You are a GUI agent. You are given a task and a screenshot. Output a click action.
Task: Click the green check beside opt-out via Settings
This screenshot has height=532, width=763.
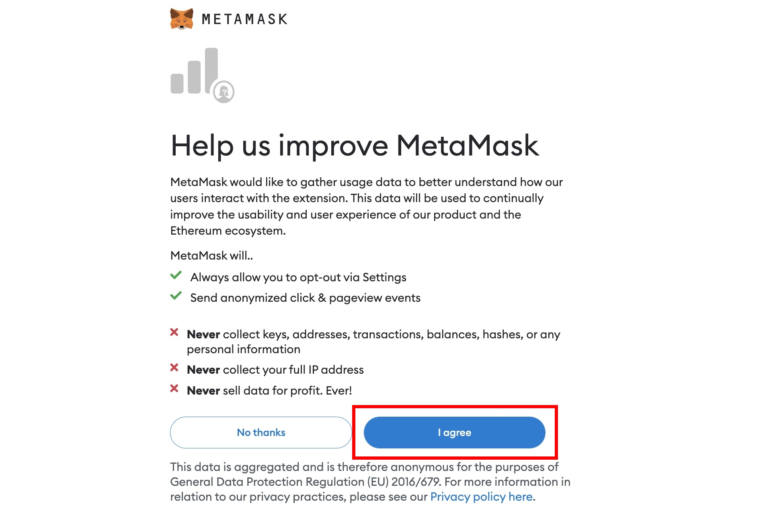[x=176, y=276]
